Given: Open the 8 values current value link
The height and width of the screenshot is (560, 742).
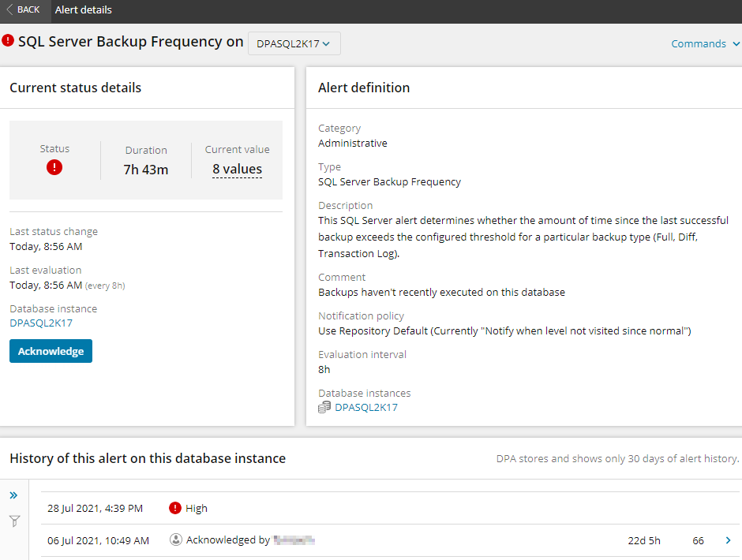Looking at the screenshot, I should coord(237,169).
